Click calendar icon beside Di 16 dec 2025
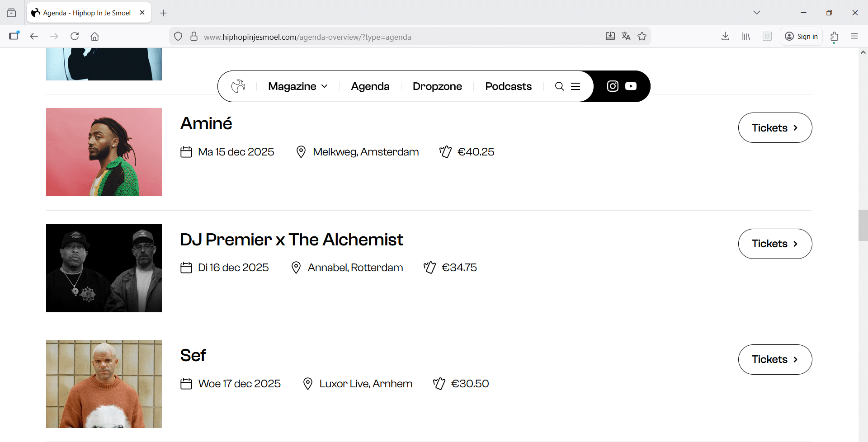Screen dimensions: 868x442 (186, 268)
